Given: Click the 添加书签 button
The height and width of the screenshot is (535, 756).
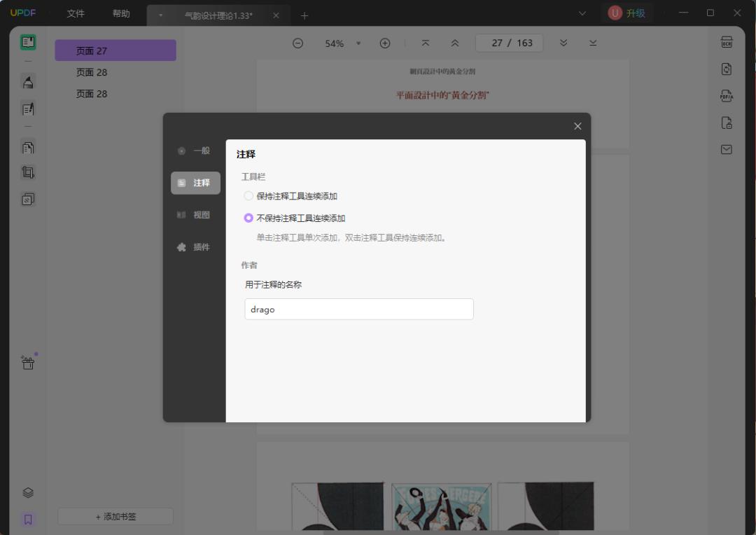Looking at the screenshot, I should pos(115,516).
